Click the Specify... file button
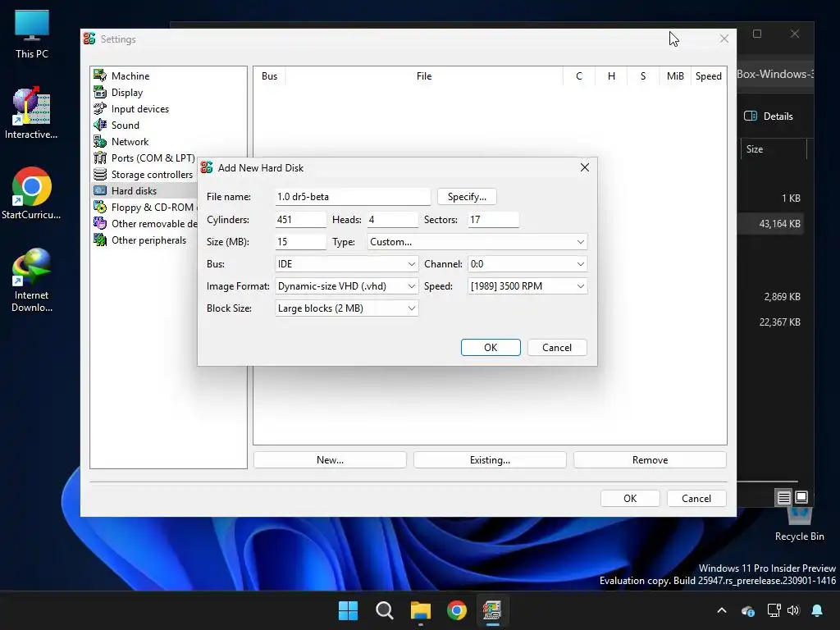840x630 pixels. (x=467, y=197)
